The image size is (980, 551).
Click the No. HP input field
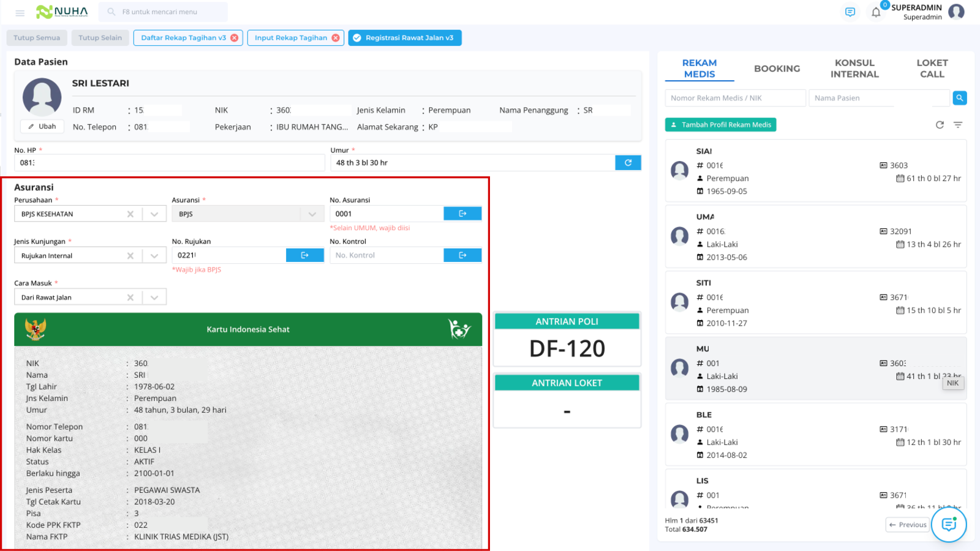tap(169, 163)
